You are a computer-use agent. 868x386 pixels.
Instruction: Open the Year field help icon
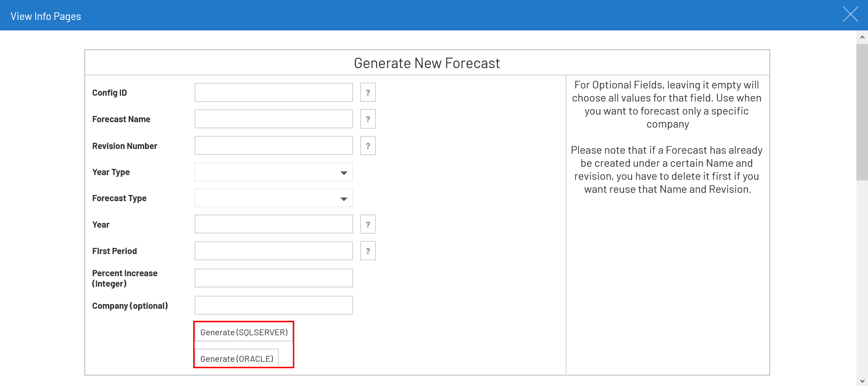(367, 224)
